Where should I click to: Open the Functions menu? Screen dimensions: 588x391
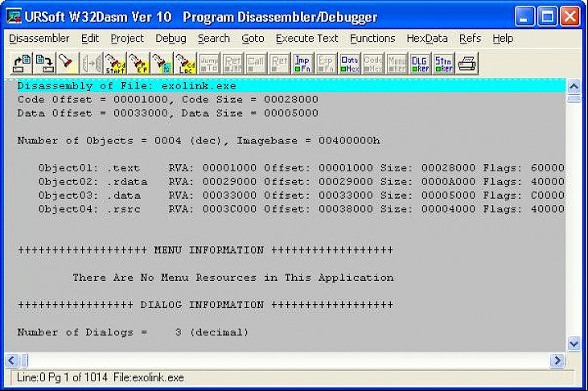(x=372, y=39)
